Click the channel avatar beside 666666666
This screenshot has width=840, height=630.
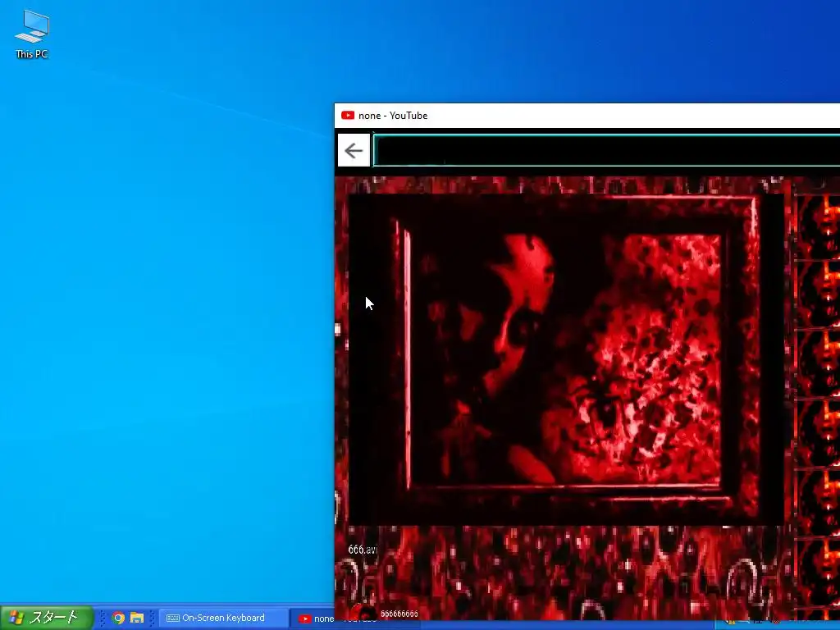tap(365, 613)
